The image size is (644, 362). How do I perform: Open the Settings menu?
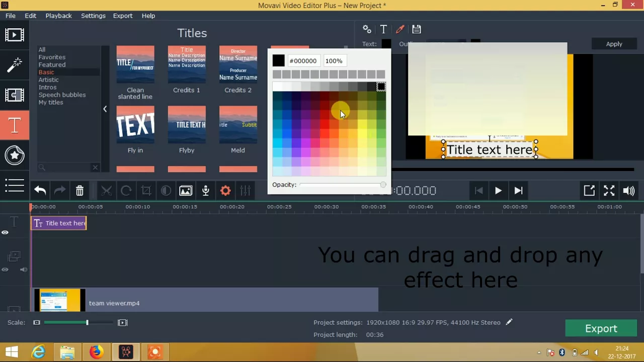tap(93, 16)
